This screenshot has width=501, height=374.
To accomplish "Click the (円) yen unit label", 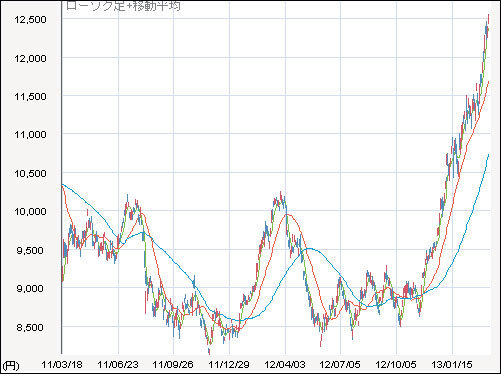I will [x=11, y=366].
